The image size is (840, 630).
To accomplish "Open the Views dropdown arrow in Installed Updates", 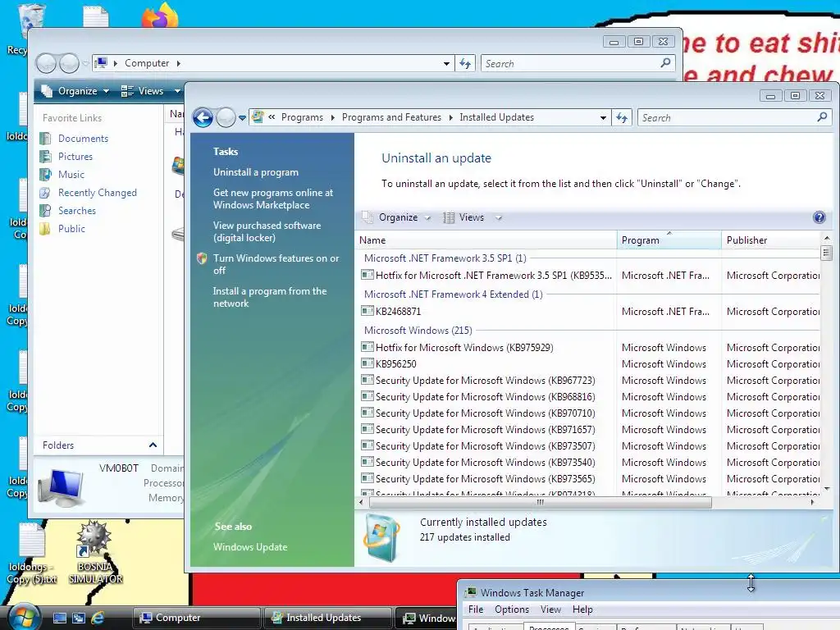I will [499, 217].
